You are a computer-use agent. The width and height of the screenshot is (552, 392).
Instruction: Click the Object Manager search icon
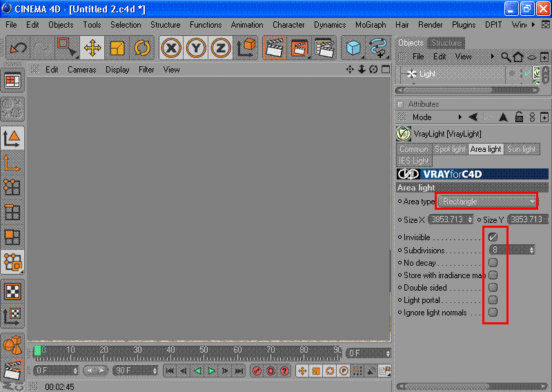[x=506, y=57]
